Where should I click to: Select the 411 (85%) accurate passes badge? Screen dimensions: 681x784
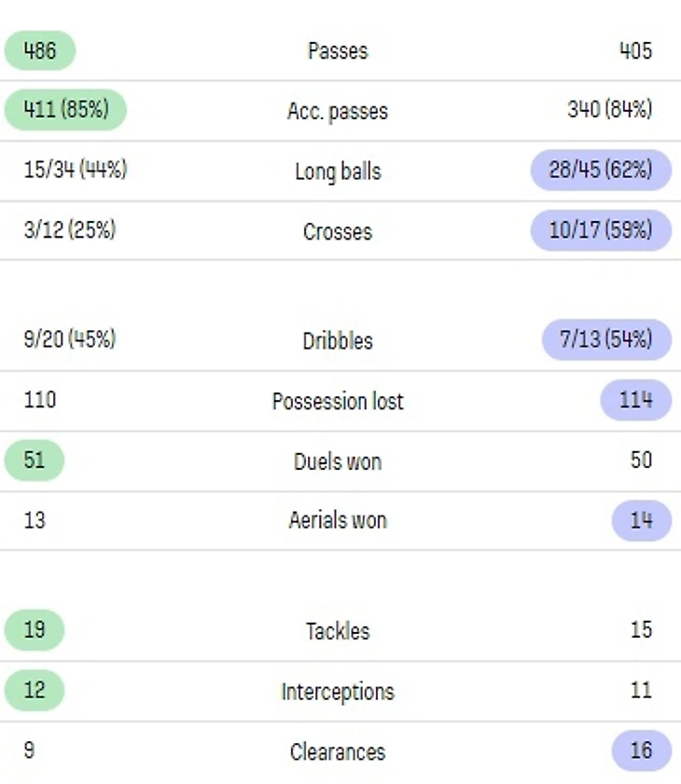pos(65,110)
